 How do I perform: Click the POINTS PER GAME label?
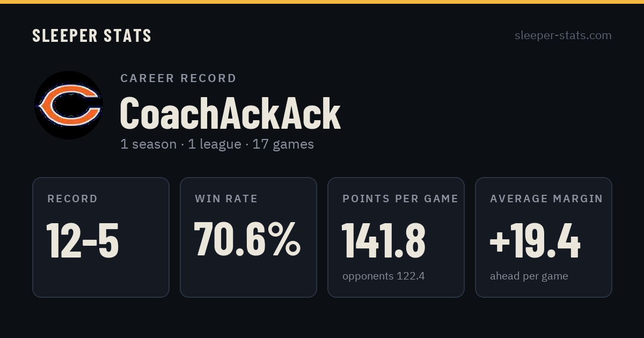400,199
